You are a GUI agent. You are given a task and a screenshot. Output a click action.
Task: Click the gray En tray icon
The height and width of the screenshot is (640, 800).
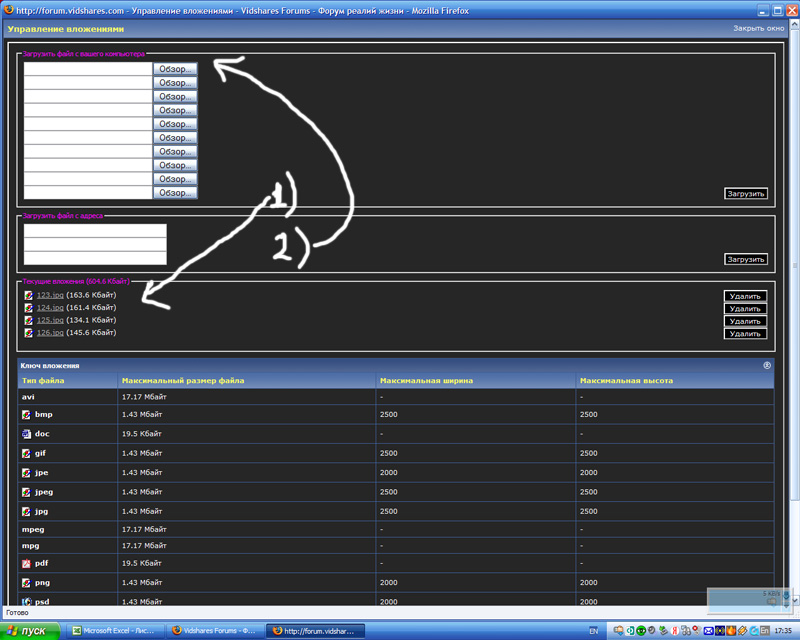pos(765,631)
